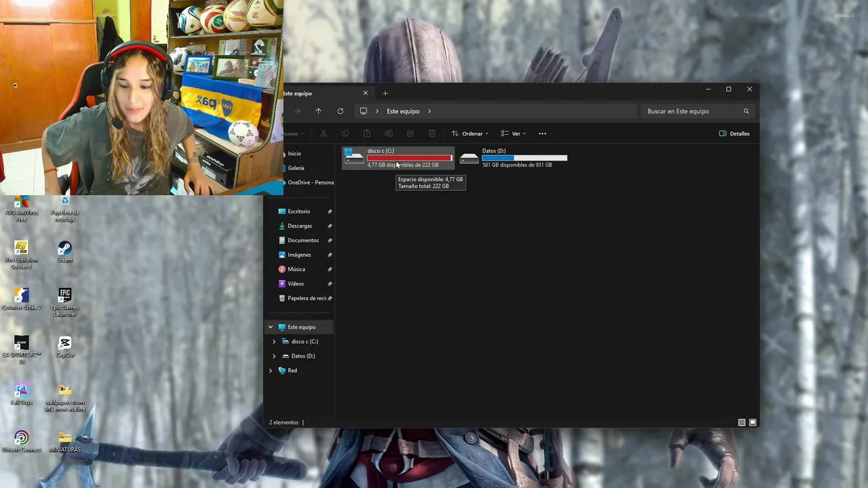Open Galería in navigation pane
The height and width of the screenshot is (488, 868).
point(296,168)
